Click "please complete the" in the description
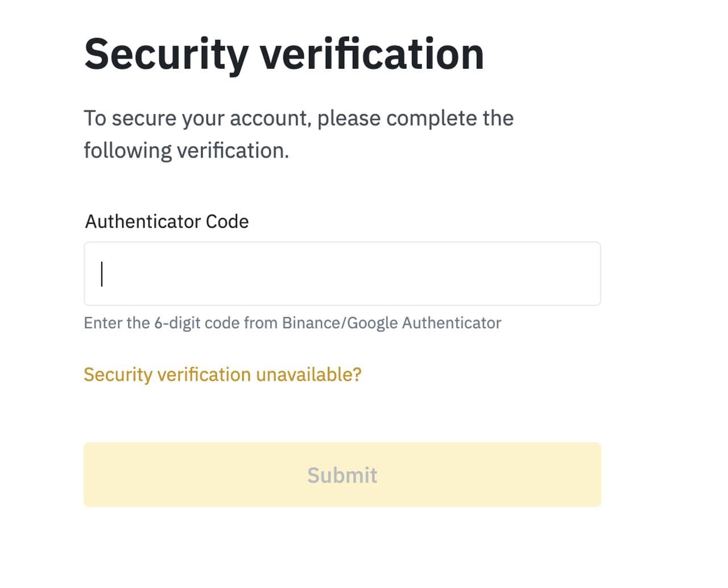Screen dimensions: 728x588 415,118
